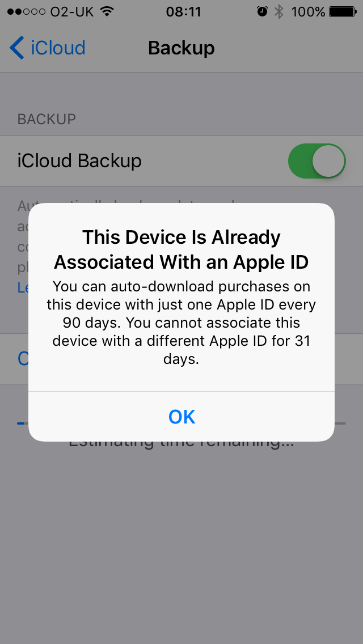Tap the Estimating time remaining text

[181, 443]
